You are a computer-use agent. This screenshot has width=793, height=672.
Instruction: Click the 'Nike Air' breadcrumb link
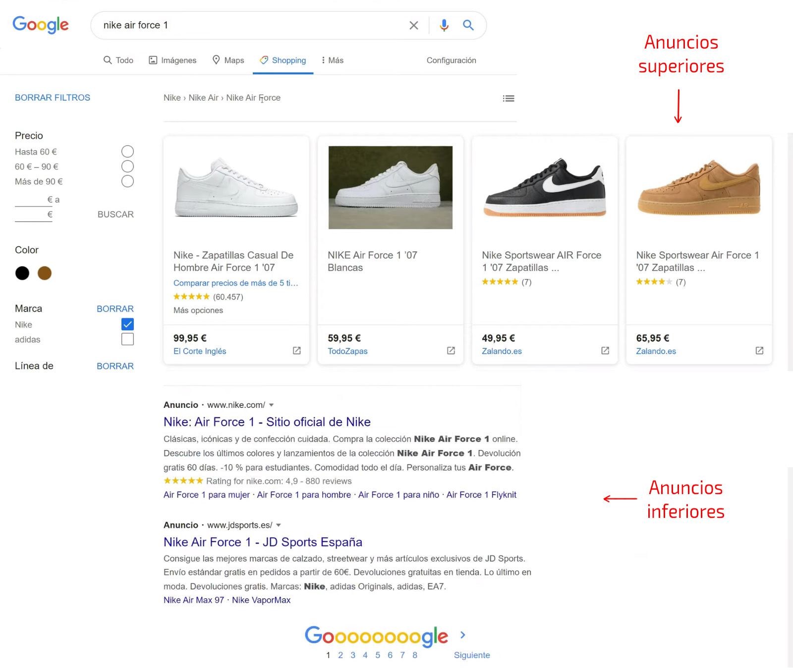pyautogui.click(x=203, y=98)
